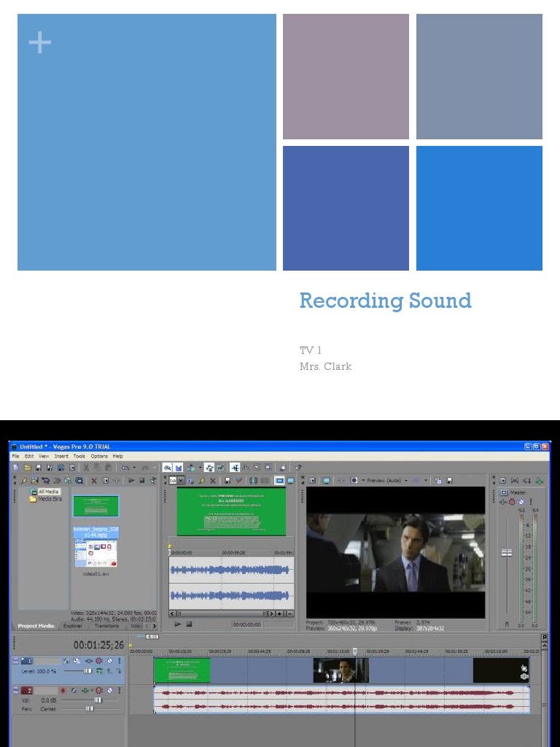Click red X remove icon in Trimmer toolbar
The height and width of the screenshot is (747, 560).
[213, 480]
